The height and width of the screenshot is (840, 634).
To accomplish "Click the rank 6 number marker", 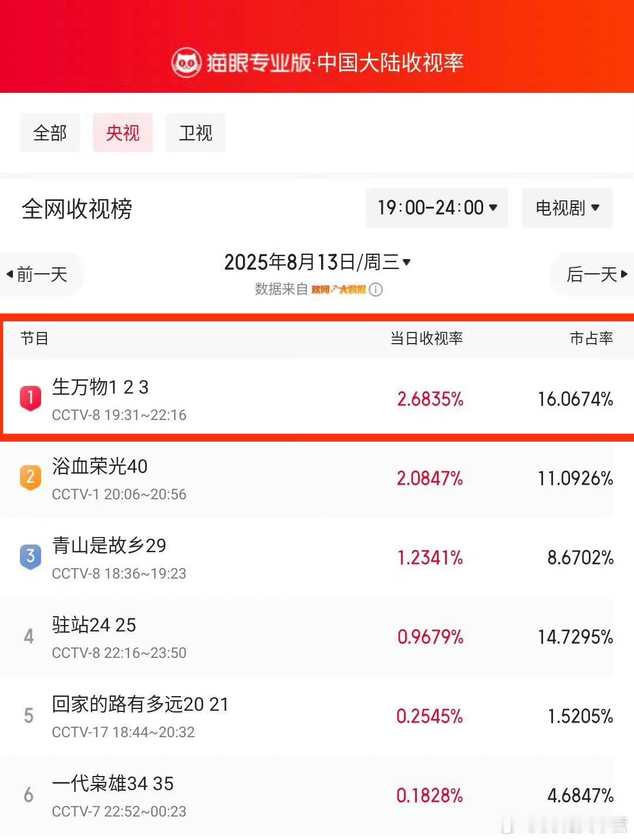I will pos(29,795).
